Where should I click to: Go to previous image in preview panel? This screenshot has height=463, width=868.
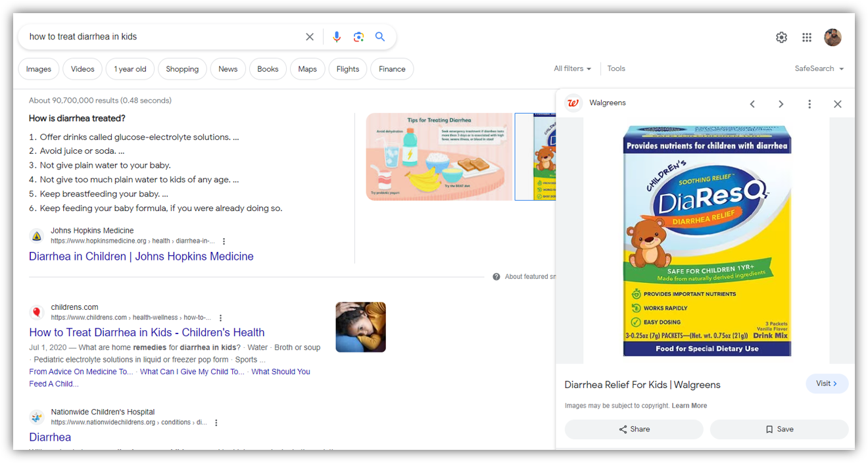(752, 104)
